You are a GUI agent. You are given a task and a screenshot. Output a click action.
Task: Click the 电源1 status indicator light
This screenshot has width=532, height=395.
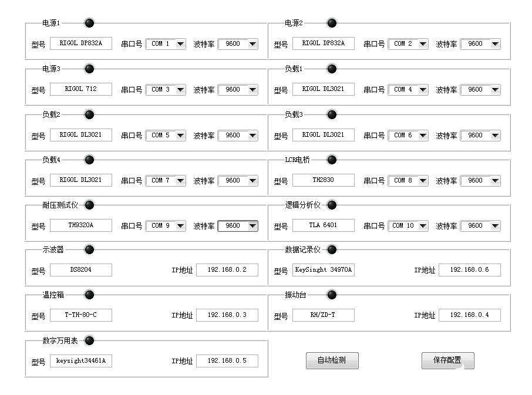coord(89,23)
